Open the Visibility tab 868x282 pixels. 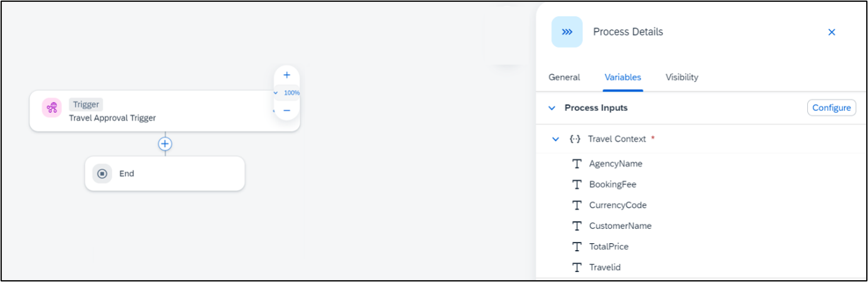tap(682, 77)
